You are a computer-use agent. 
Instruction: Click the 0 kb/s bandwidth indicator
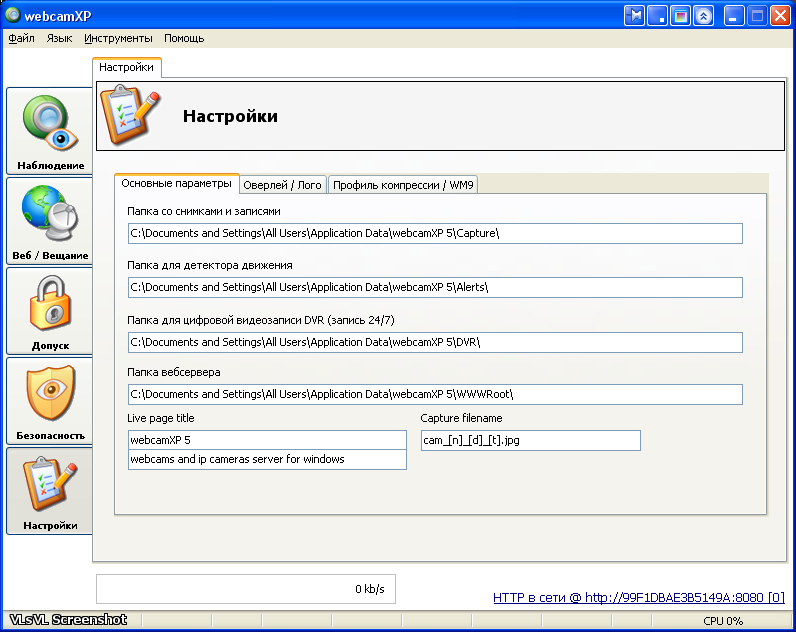pyautogui.click(x=246, y=589)
